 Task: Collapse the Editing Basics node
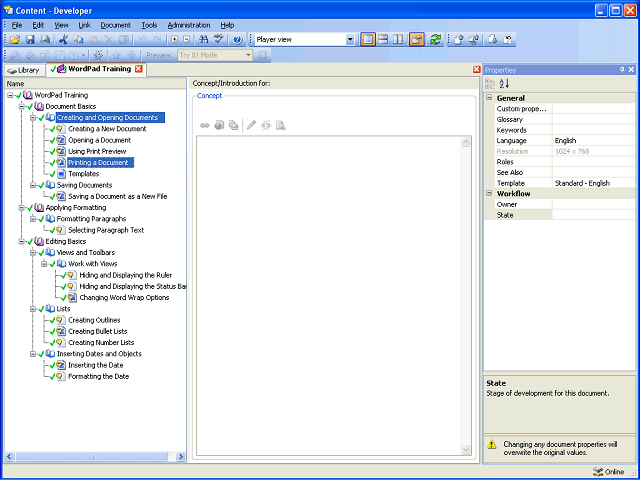point(22,242)
